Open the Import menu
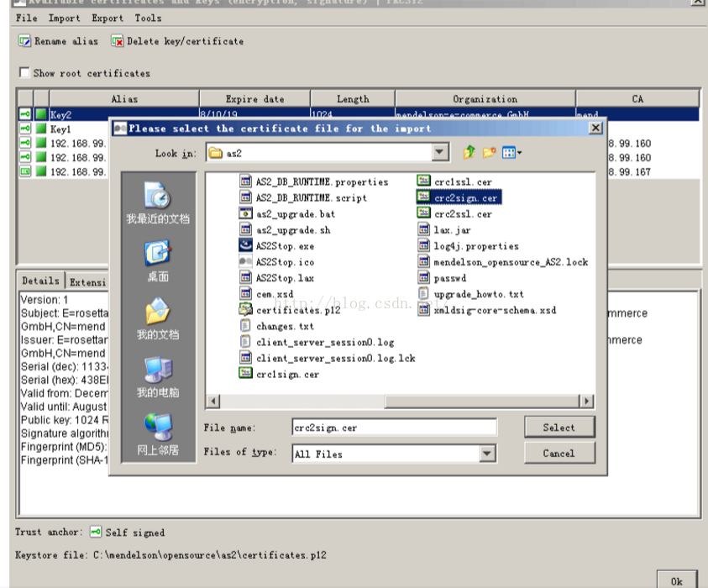Screen dimensions: 708x588 coord(64,18)
